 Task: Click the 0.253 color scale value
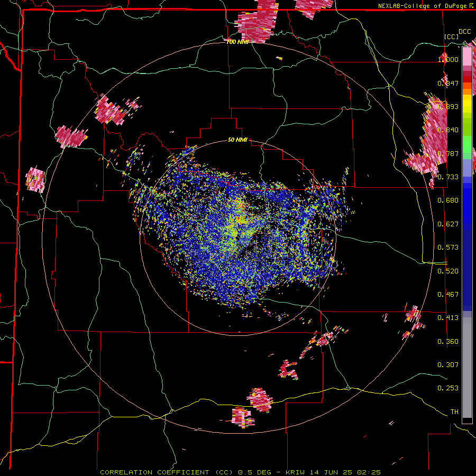[448, 388]
